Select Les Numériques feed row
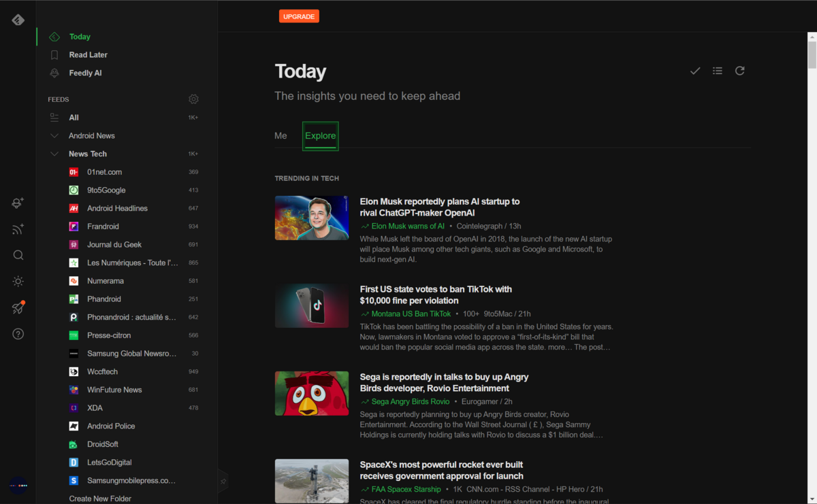Image resolution: width=817 pixels, height=504 pixels. click(127, 263)
